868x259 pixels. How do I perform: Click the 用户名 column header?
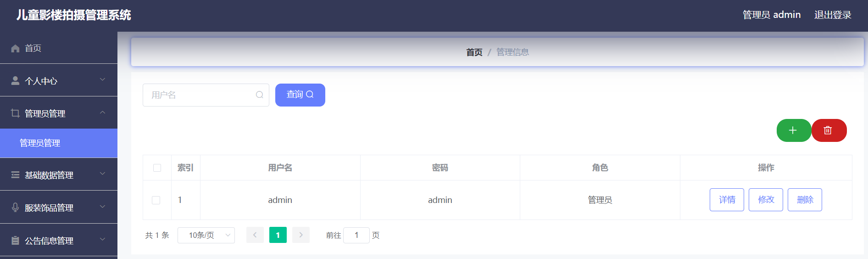280,168
